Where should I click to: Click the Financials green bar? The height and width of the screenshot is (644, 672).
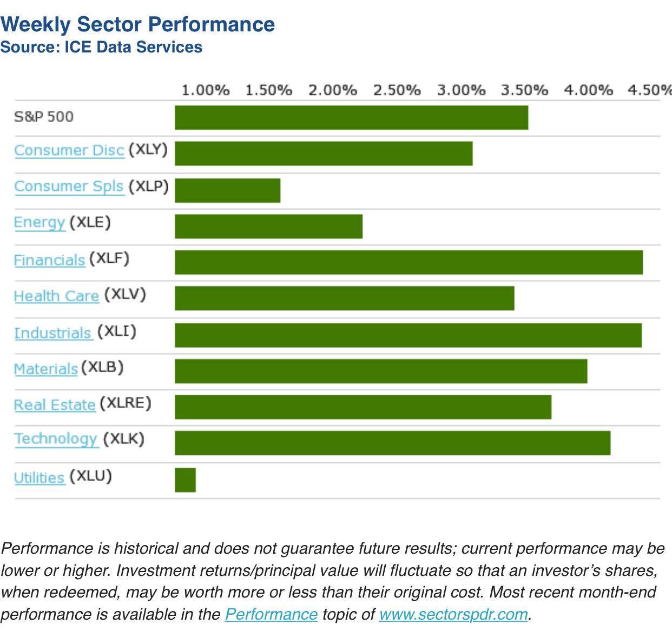[409, 262]
